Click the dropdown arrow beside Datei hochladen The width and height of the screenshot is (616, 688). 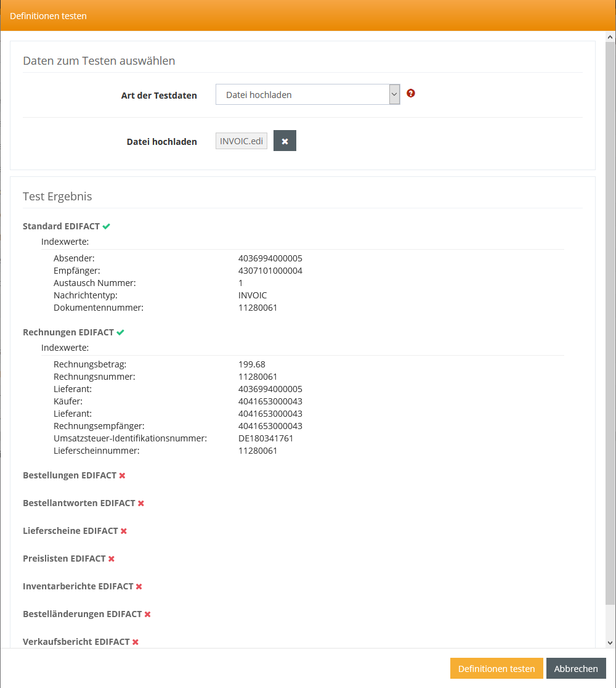coord(394,95)
